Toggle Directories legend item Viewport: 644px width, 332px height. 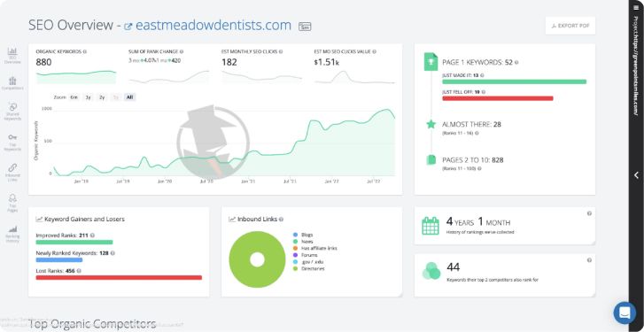[309, 269]
